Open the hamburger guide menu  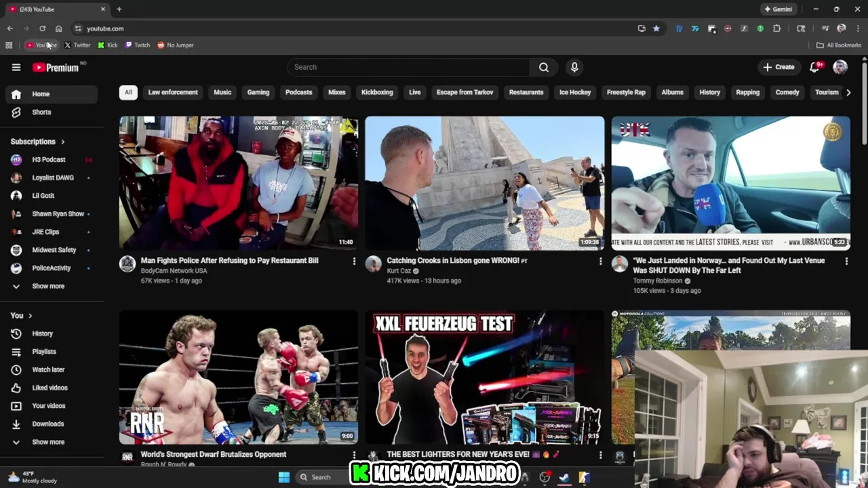16,67
